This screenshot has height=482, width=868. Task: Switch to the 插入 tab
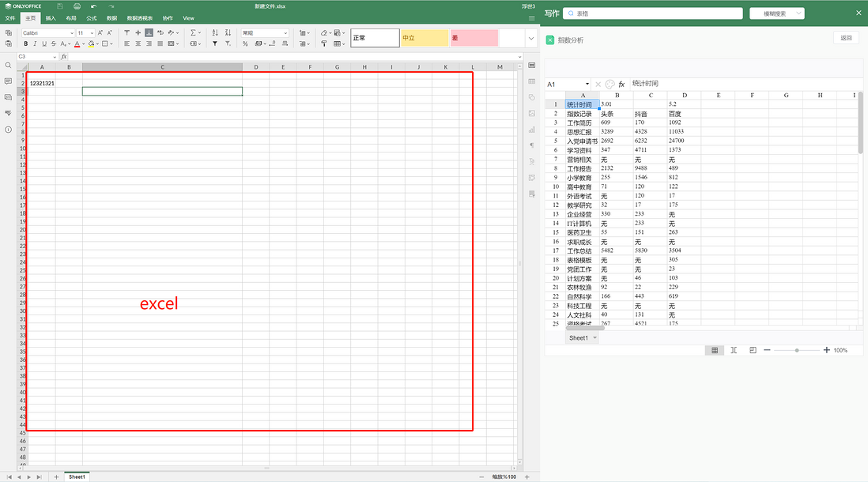pos(51,18)
